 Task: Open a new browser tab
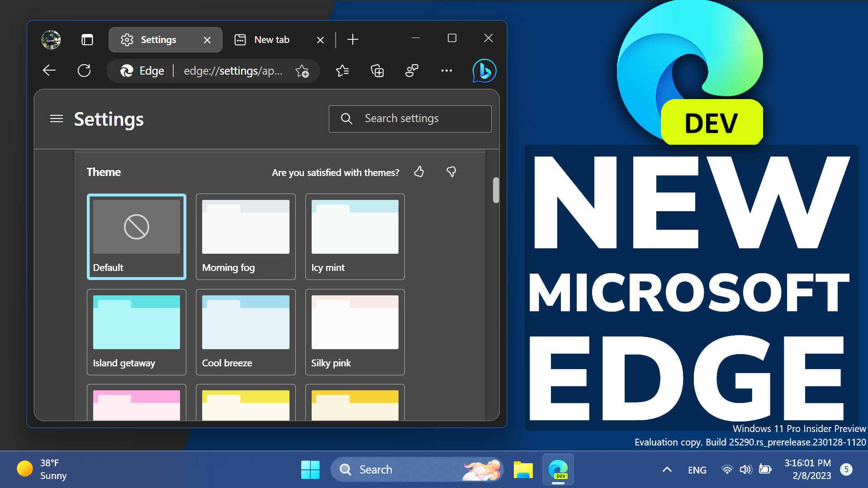coord(352,39)
